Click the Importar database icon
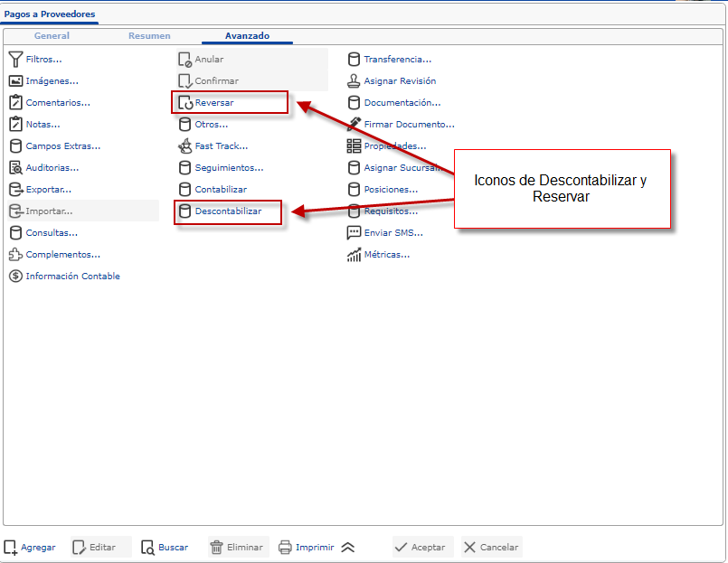This screenshot has width=728, height=563. pyautogui.click(x=15, y=211)
